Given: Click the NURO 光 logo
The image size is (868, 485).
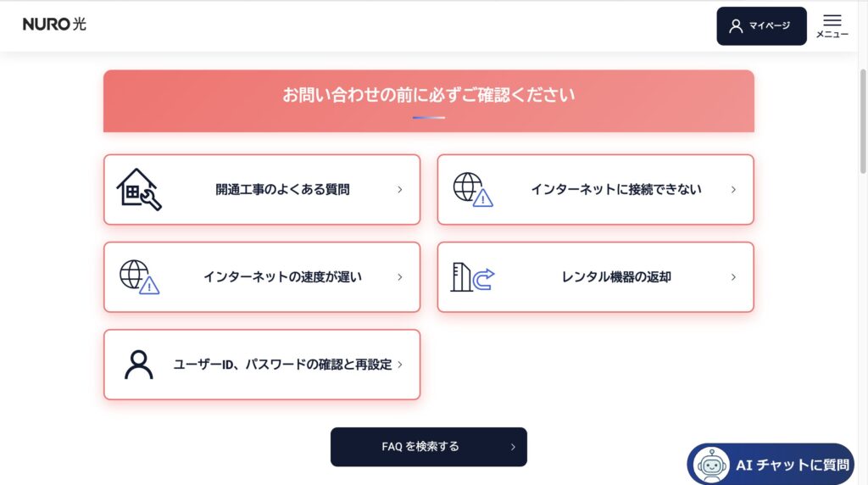Looking at the screenshot, I should (x=54, y=24).
